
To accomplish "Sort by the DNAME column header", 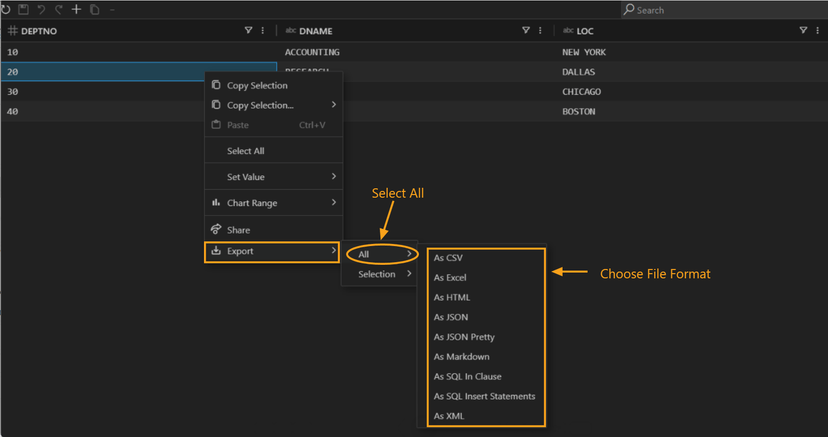I will (x=316, y=31).
